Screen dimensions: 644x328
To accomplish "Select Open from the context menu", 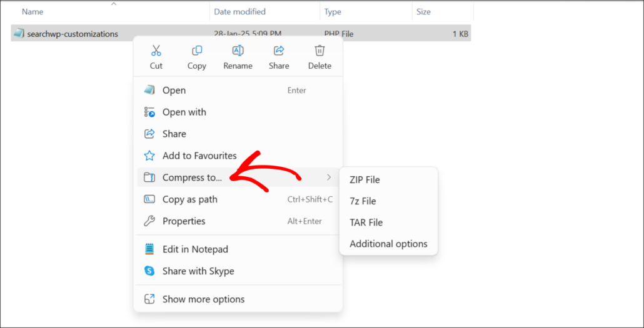I will (x=238, y=91).
